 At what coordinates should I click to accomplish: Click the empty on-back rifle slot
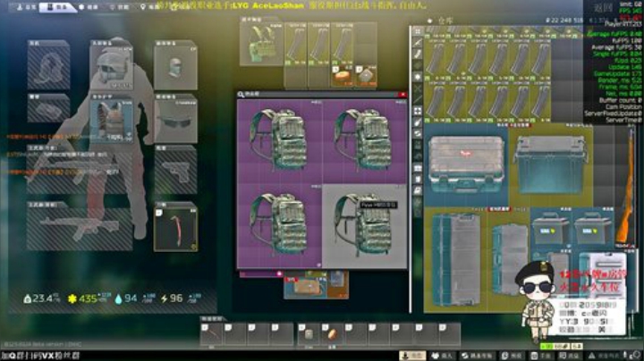tap(80, 226)
